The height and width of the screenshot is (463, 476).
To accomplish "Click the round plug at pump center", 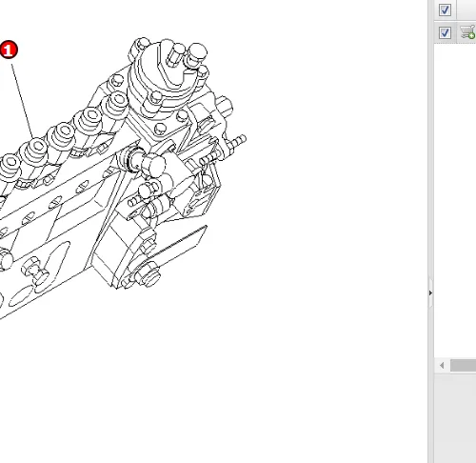I will [153, 164].
